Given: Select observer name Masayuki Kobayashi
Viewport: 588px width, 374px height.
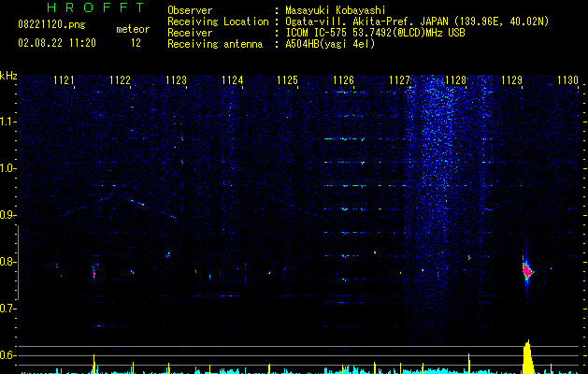Looking at the screenshot, I should click(336, 10).
